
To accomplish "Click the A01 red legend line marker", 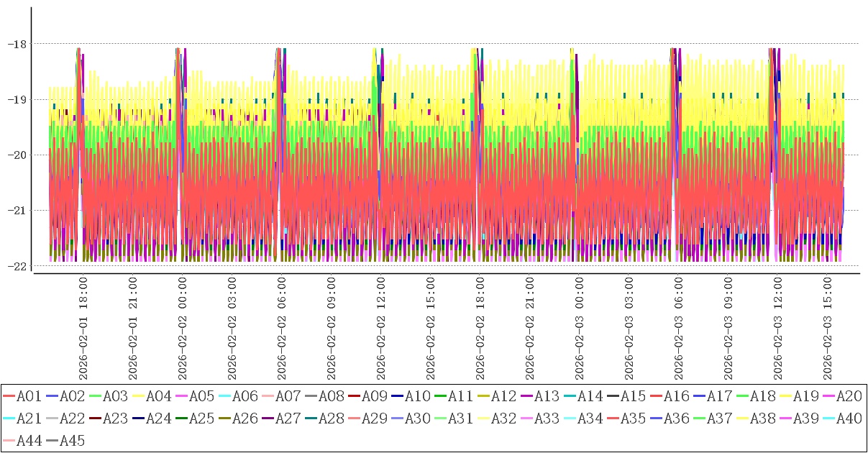I will [x=9, y=396].
